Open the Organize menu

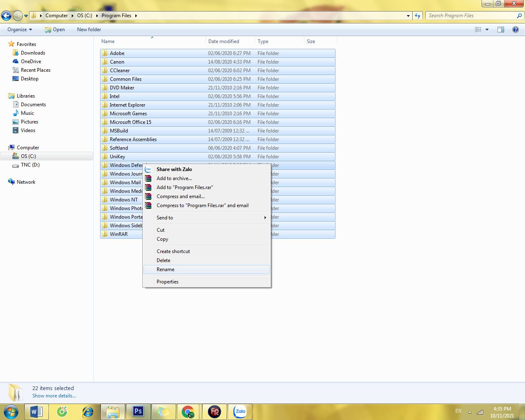pos(20,30)
